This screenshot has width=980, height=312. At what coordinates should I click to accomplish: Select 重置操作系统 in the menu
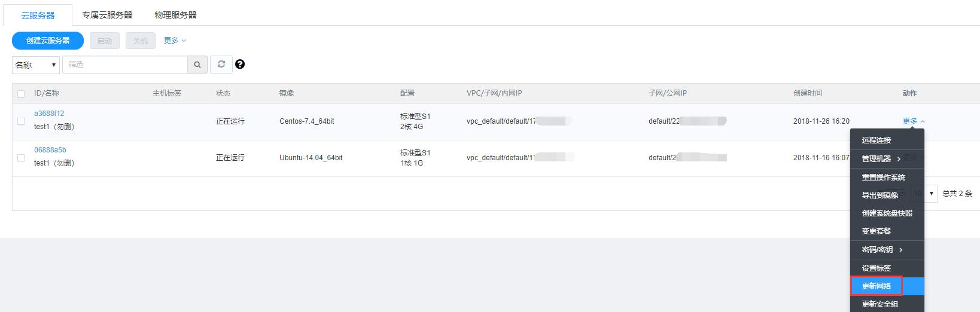(x=887, y=178)
